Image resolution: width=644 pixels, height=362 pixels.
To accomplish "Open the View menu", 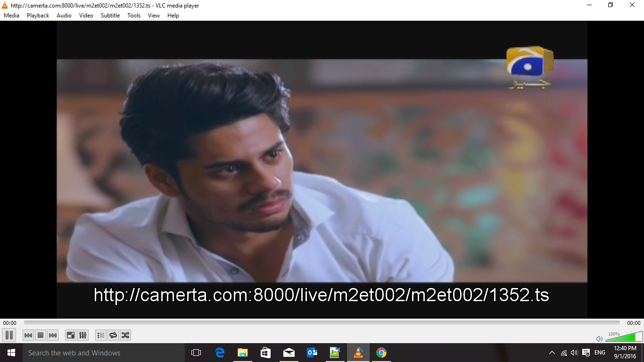I will pos(154,16).
